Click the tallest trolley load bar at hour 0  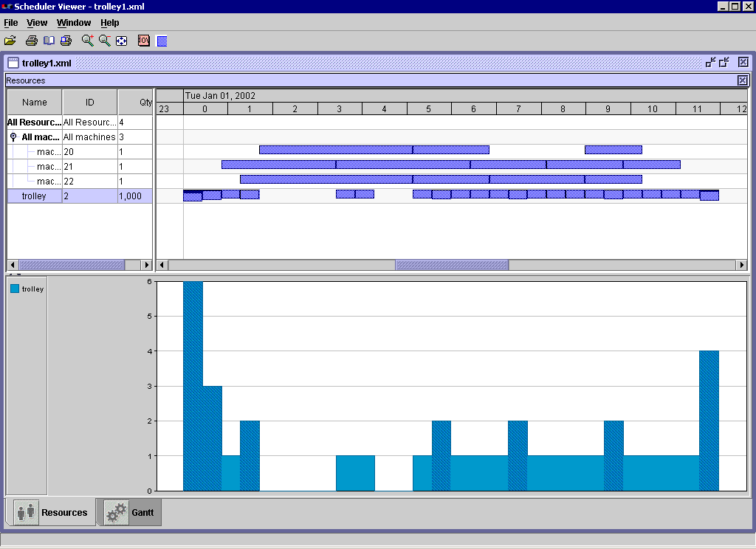tap(193, 386)
